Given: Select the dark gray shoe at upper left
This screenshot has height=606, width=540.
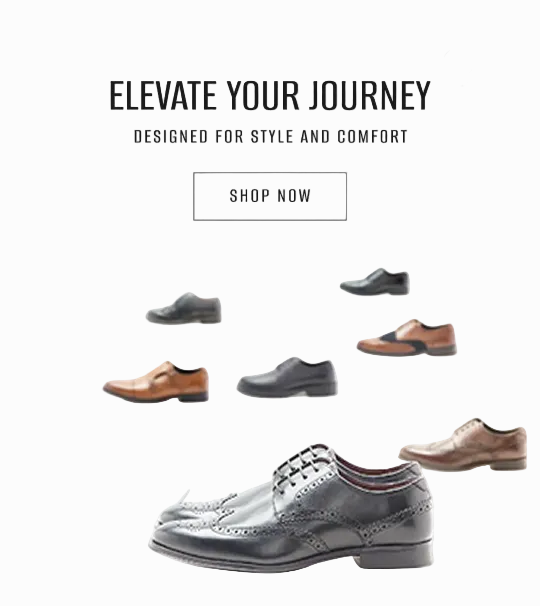Looking at the screenshot, I should [184, 308].
